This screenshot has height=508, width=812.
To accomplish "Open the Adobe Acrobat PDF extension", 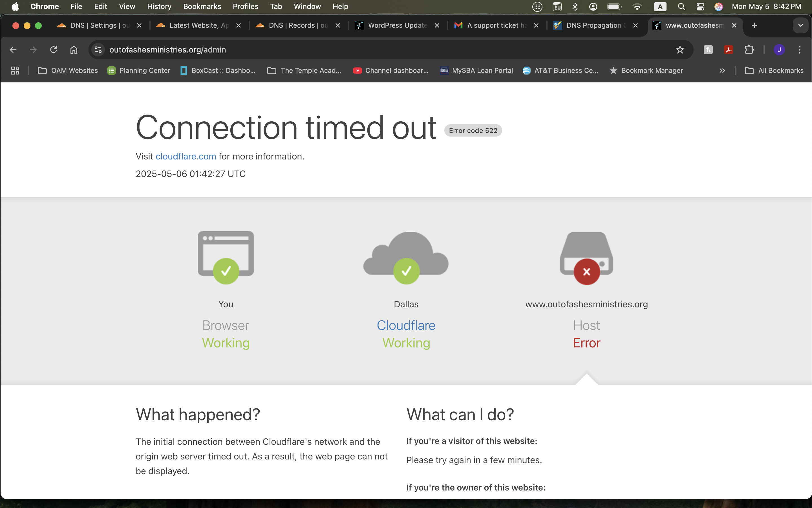I will point(729,50).
